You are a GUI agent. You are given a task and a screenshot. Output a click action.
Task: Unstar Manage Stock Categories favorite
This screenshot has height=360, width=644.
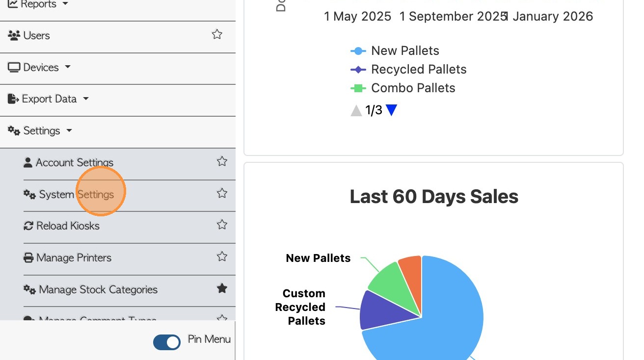222,288
